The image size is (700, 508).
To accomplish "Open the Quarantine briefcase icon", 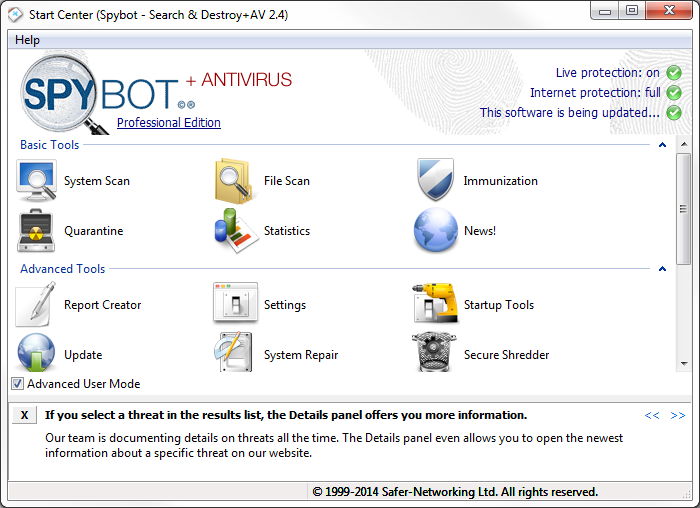I will pos(36,230).
